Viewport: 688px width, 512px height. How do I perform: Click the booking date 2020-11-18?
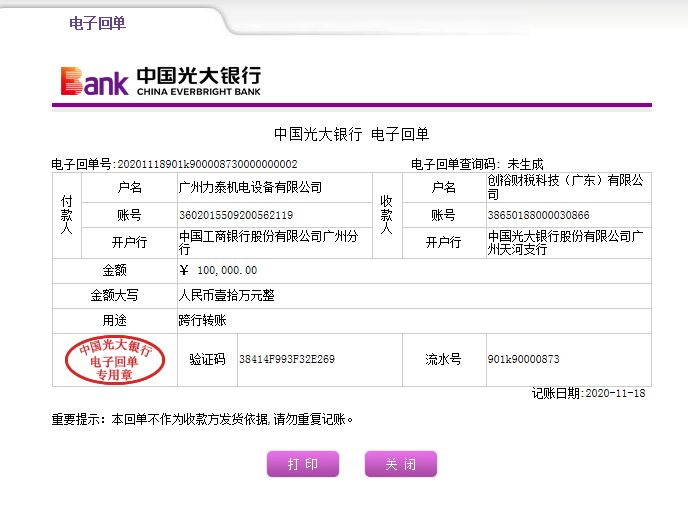615,393
